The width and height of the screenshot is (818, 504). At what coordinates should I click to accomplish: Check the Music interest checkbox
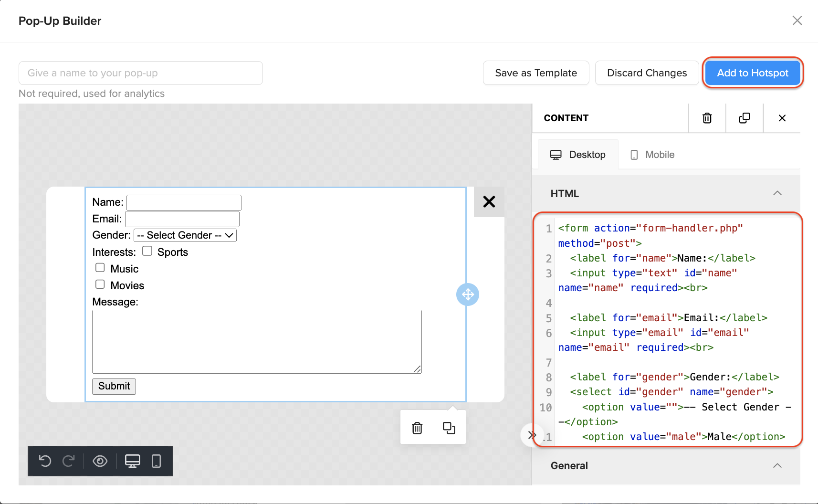tap(100, 268)
